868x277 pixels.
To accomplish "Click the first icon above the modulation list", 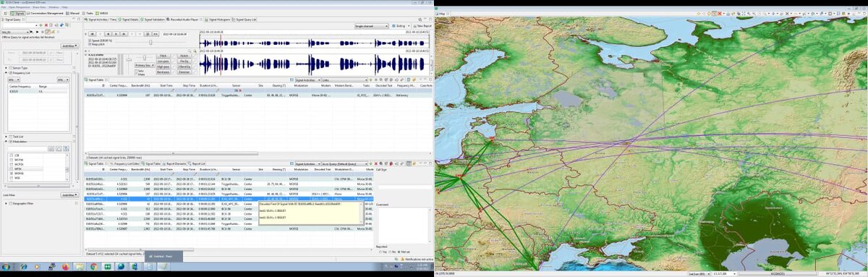I will [x=51, y=149].
